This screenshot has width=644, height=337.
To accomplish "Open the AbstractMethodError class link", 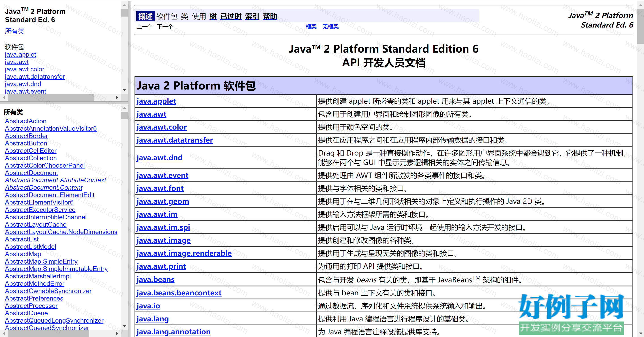I will [x=35, y=284].
